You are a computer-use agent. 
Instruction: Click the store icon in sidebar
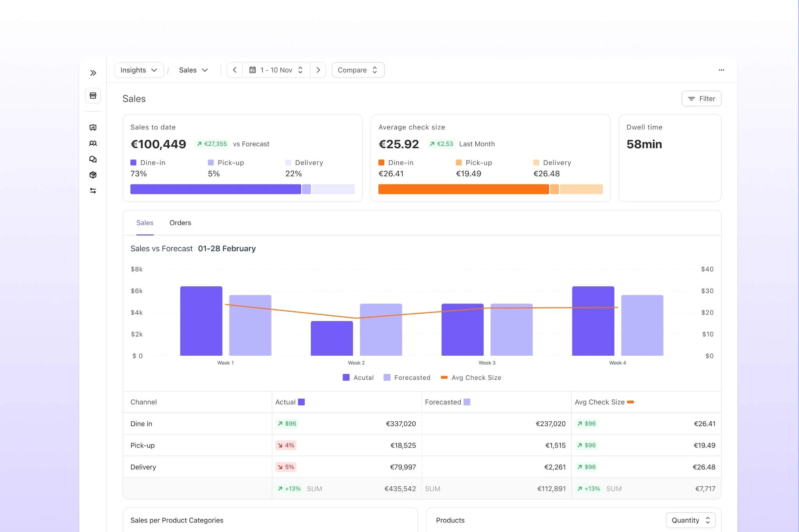[x=93, y=96]
